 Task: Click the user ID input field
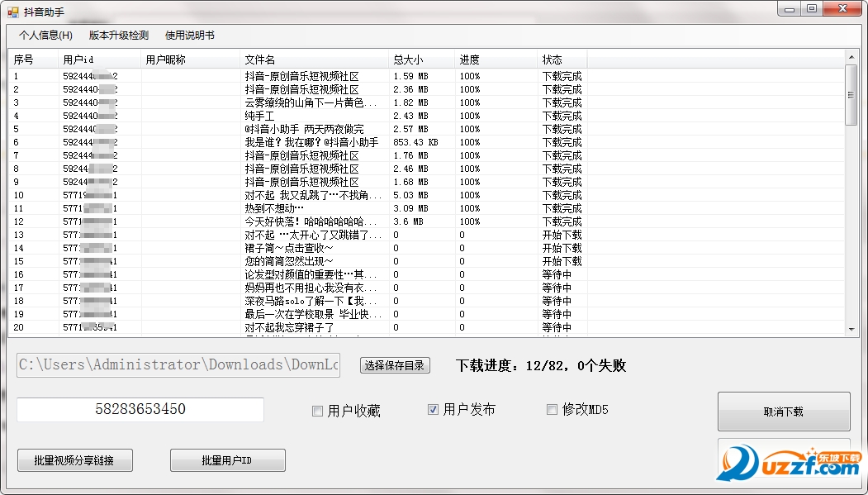(x=140, y=409)
